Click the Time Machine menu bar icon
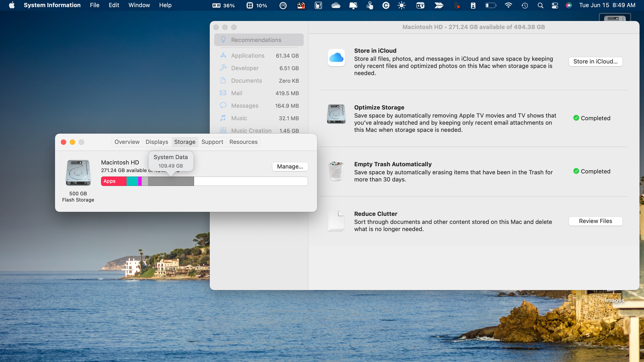 (x=525, y=5)
